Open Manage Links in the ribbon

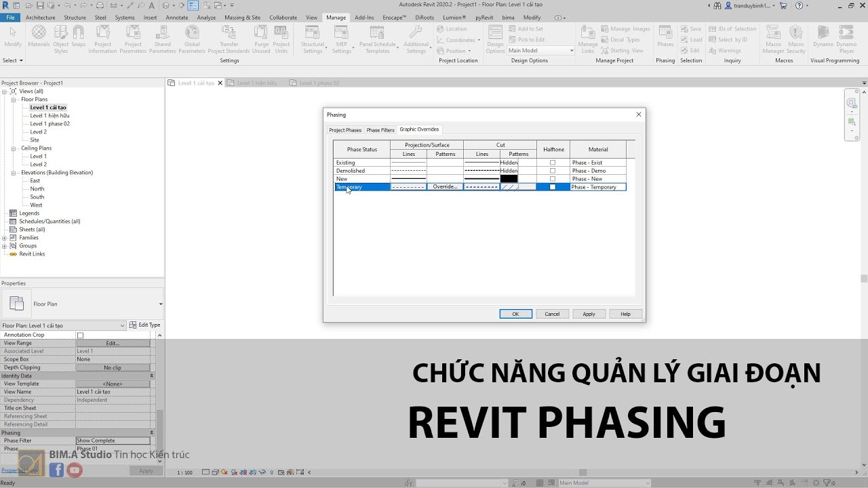pyautogui.click(x=588, y=39)
